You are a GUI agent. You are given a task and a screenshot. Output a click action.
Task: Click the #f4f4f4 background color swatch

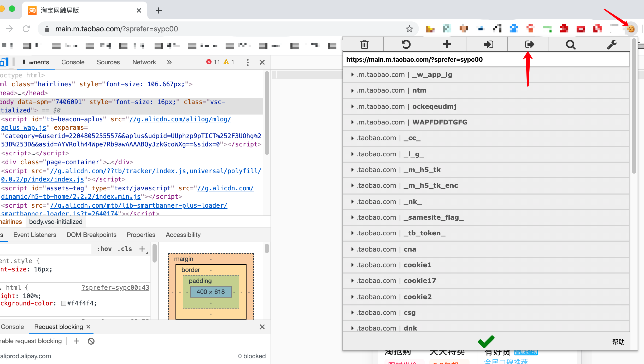coord(63,303)
